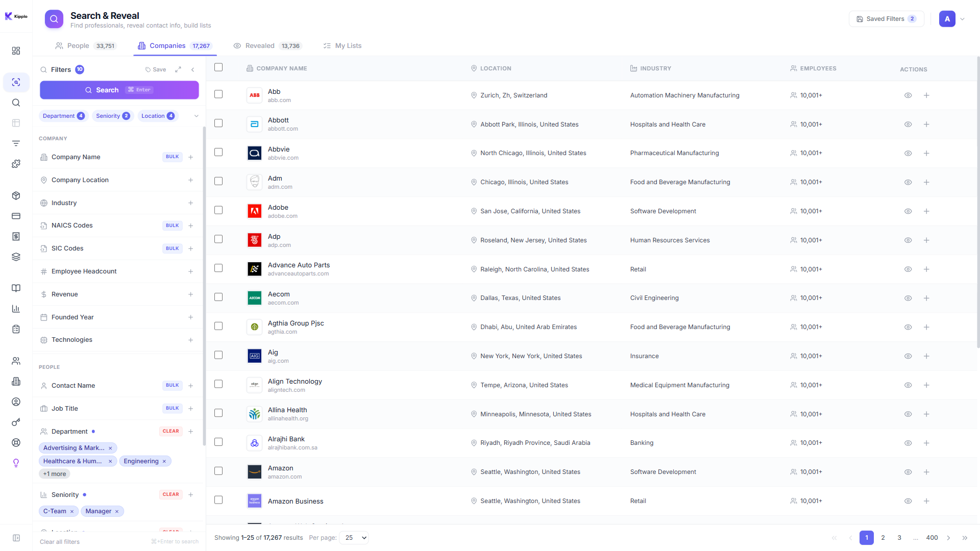Screen dimensions: 980x551
Task: Click the people group icon in sidebar
Action: point(16,361)
